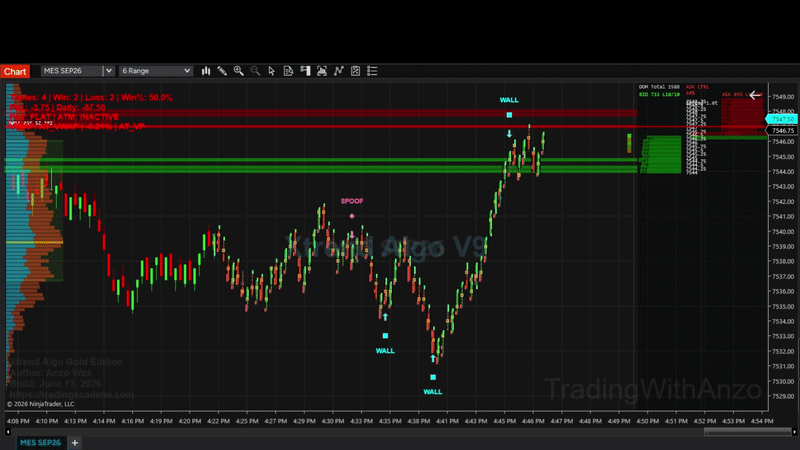Click the 7535.00 price axis label
The height and width of the screenshot is (450, 800).
coord(783,306)
